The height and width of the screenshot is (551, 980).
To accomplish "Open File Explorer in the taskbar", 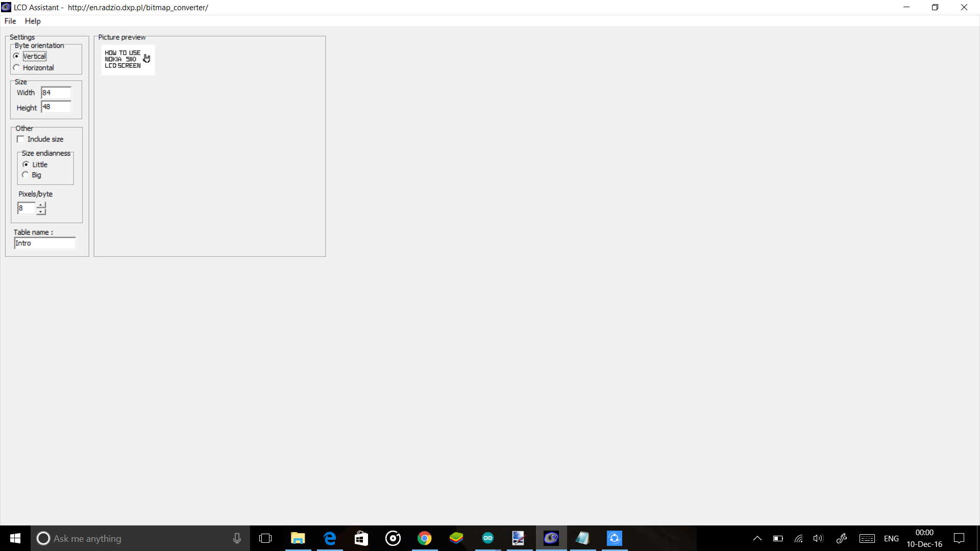I will pyautogui.click(x=298, y=538).
